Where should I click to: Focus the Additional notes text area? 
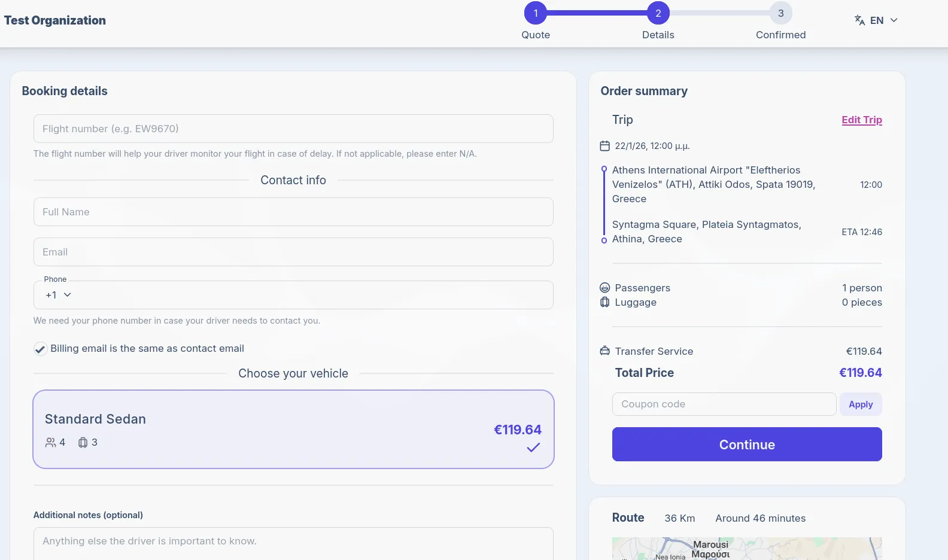293,543
